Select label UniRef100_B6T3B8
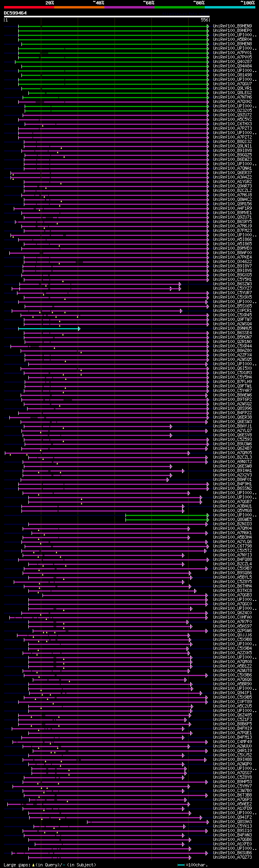The width and height of the screenshot is (259, 868). click(x=232, y=795)
